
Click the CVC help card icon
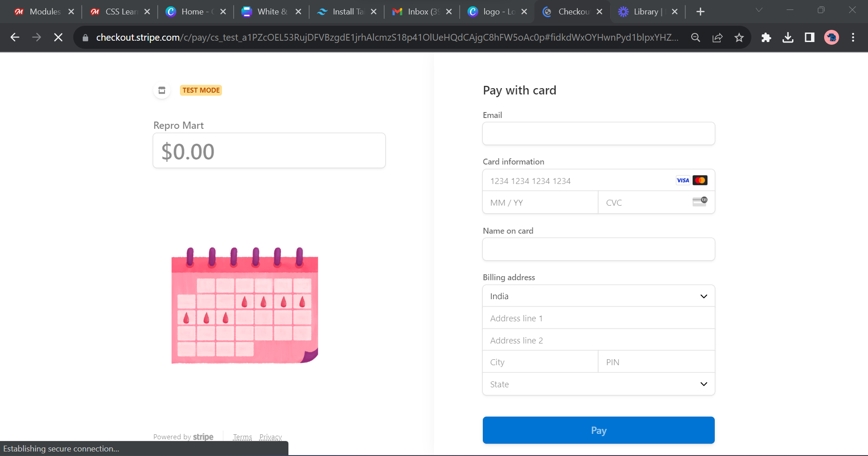(700, 202)
